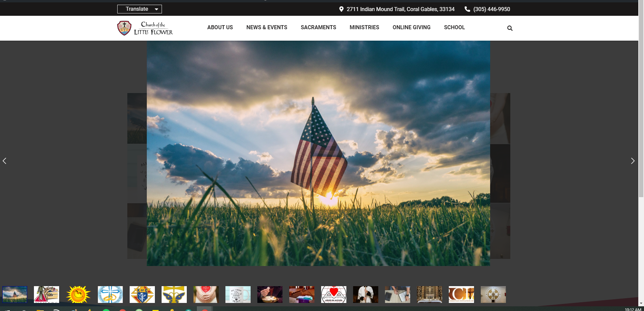Open the News & Events menu
This screenshot has height=311, width=644.
[x=266, y=27]
